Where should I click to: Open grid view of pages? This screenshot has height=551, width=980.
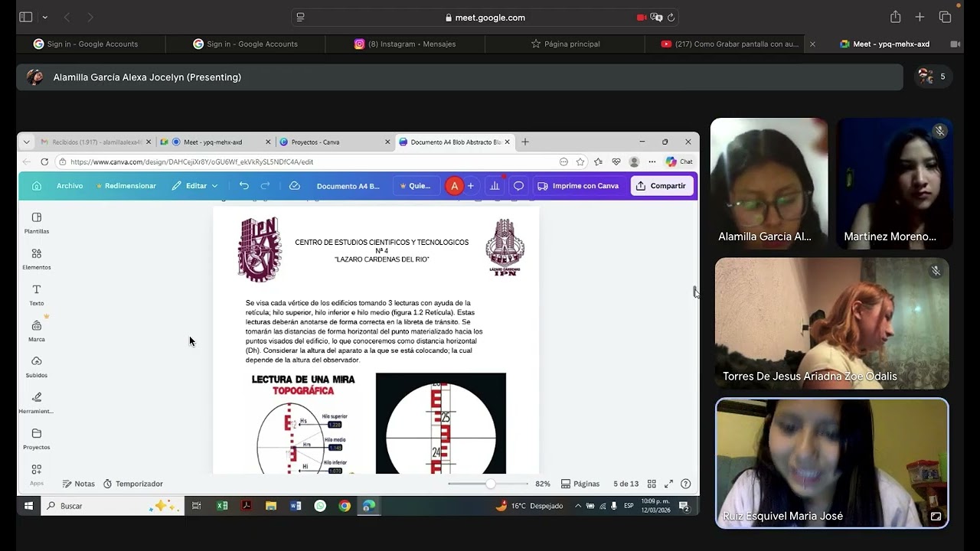point(652,484)
